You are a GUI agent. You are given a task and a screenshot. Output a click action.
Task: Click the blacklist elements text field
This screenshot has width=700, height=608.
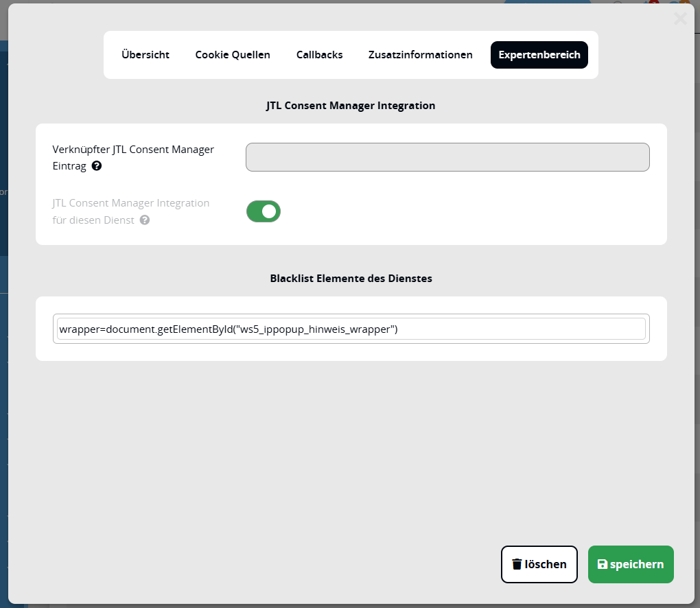tap(351, 329)
